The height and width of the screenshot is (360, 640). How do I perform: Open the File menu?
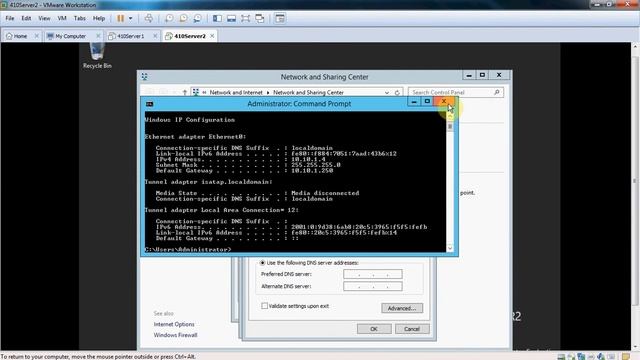click(x=10, y=18)
